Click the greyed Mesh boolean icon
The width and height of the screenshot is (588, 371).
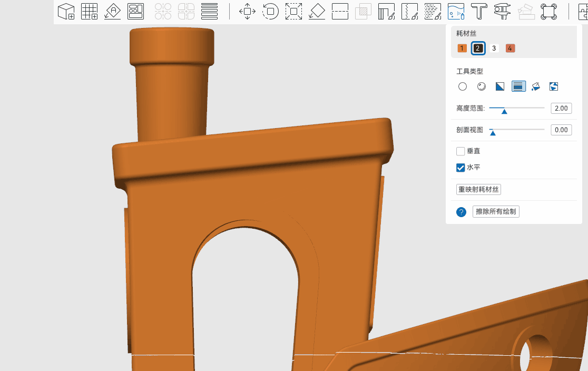click(363, 11)
